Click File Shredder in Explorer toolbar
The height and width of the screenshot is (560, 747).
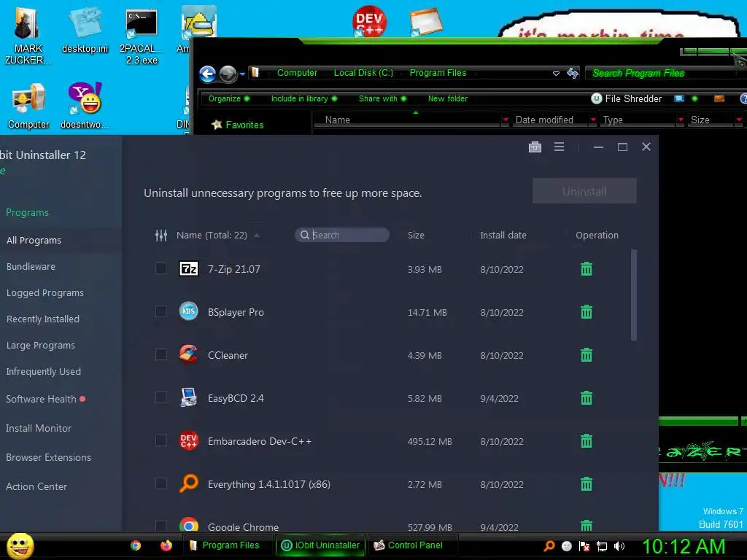pos(627,98)
